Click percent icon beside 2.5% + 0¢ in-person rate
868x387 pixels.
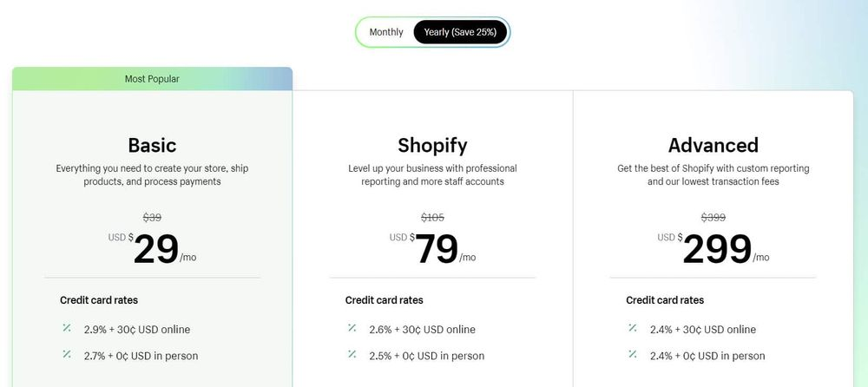(x=352, y=355)
